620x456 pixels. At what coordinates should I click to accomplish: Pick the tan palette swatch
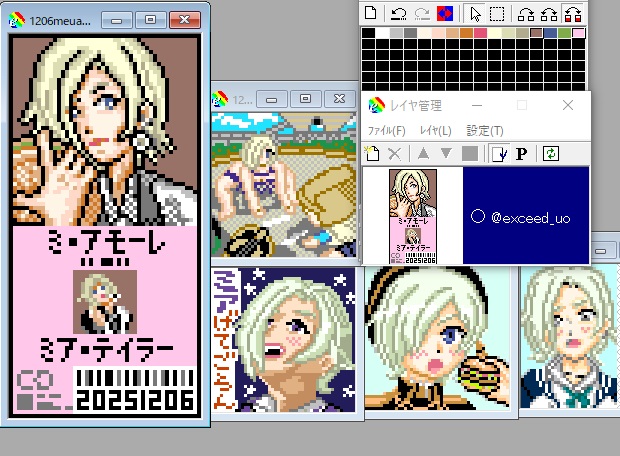(x=452, y=33)
